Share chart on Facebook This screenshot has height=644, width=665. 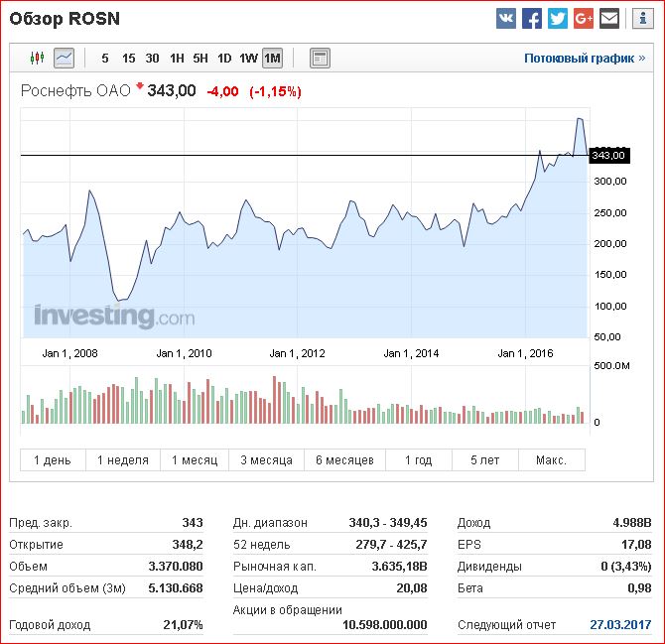click(x=532, y=19)
